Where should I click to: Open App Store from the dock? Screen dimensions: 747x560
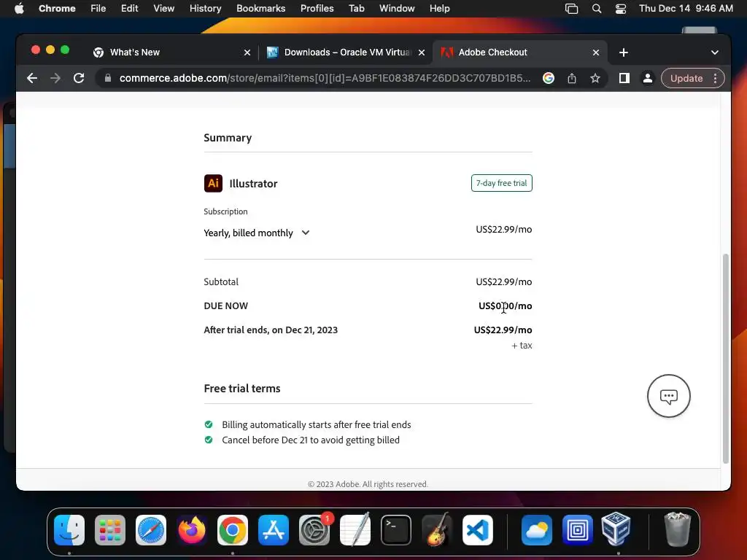click(274, 530)
